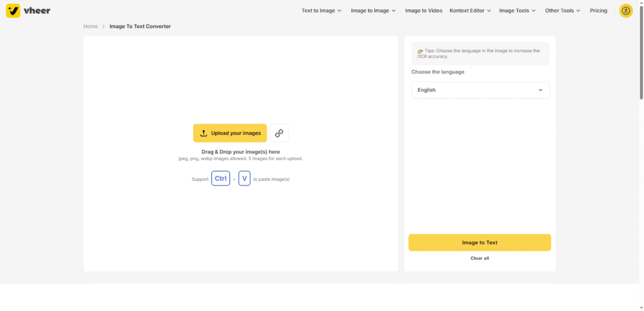Click the V key badge
644x311 pixels.
tap(245, 178)
